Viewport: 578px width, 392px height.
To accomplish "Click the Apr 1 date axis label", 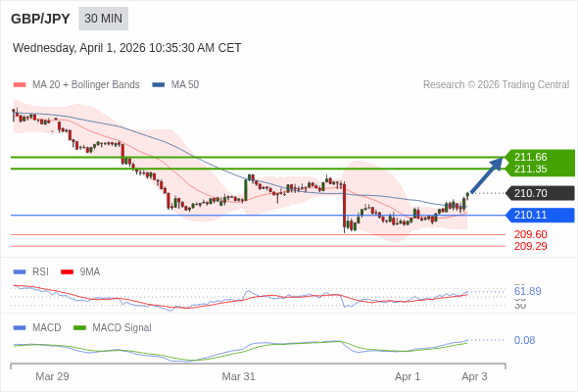I will coord(408,376).
